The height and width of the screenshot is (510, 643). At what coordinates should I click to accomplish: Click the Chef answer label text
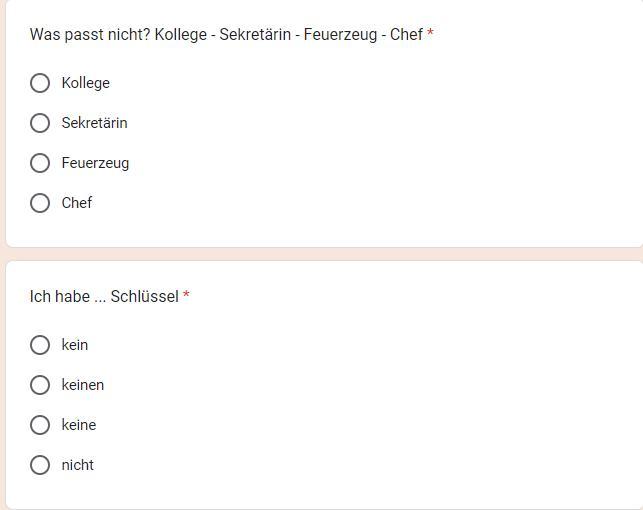[76, 203]
